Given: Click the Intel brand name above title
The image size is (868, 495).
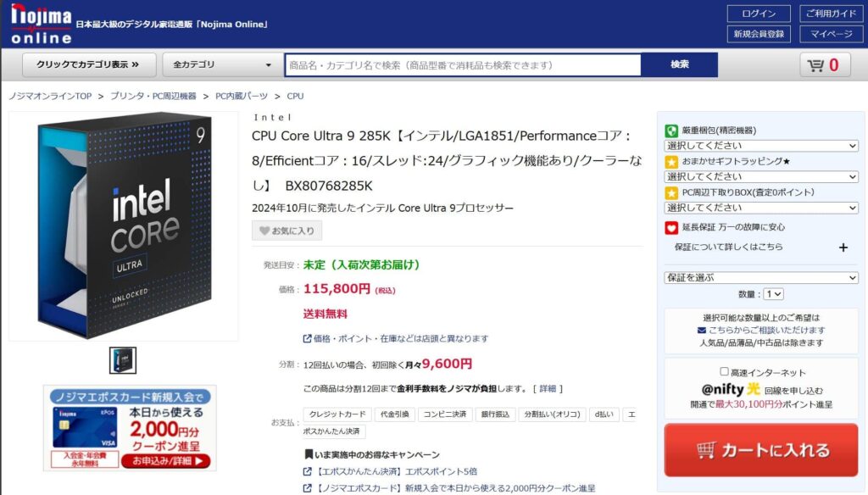Looking at the screenshot, I should pyautogui.click(x=272, y=117).
